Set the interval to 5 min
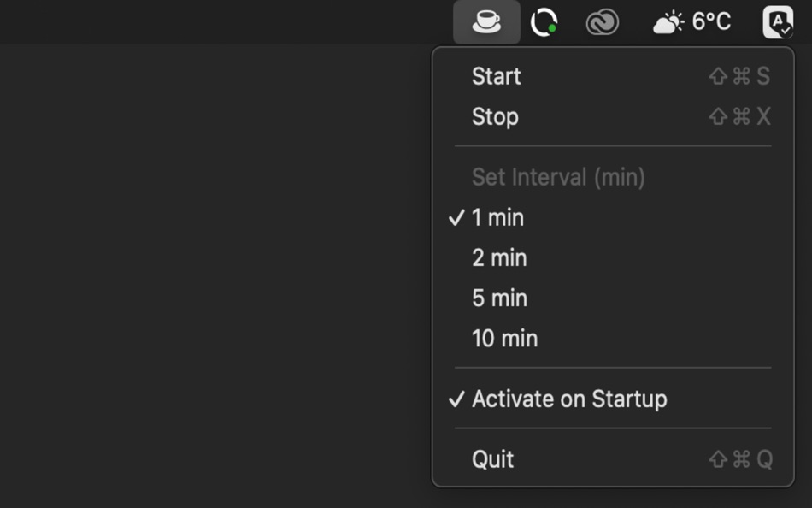 pyautogui.click(x=501, y=298)
